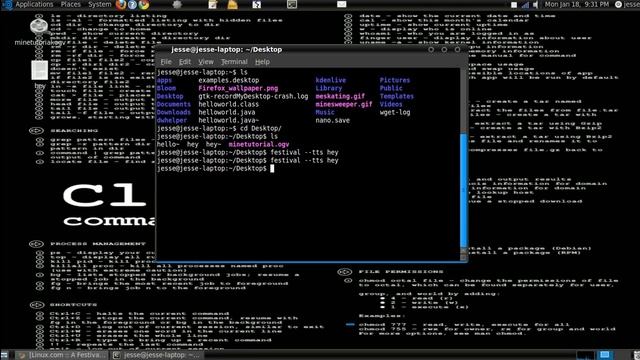The width and height of the screenshot is (640, 360).
Task: Click terminal title bar jesse@jesse-laptop: ~/Desktop
Action: coord(227,49)
